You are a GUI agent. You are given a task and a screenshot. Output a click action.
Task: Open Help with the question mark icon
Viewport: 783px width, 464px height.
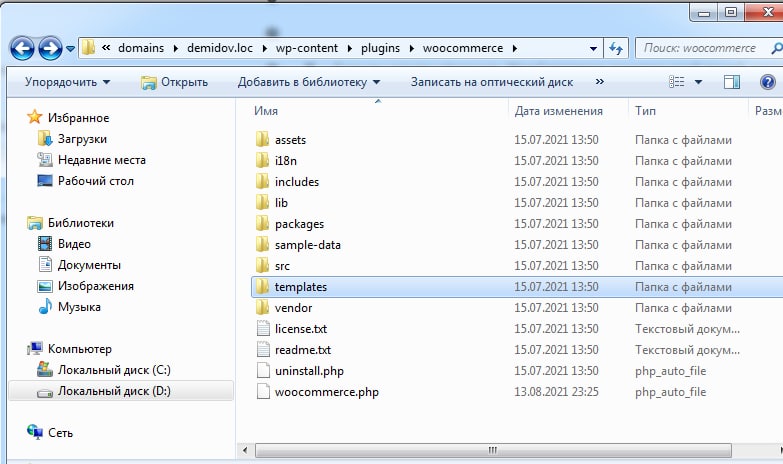768,82
